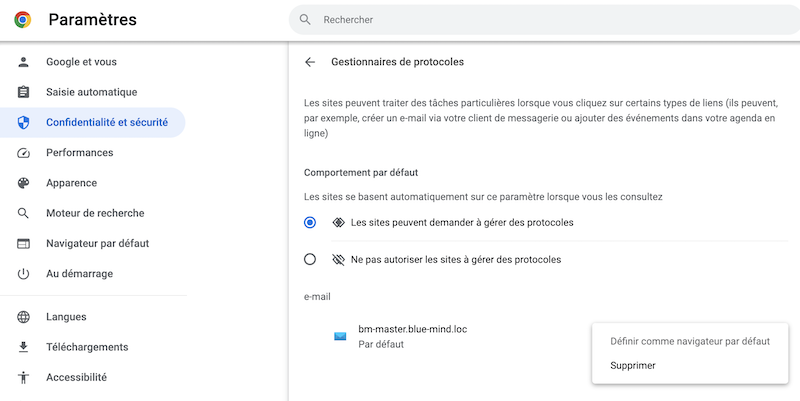Click the Saisie automatique clipboard icon
This screenshot has height=401, width=800.
[x=23, y=92]
